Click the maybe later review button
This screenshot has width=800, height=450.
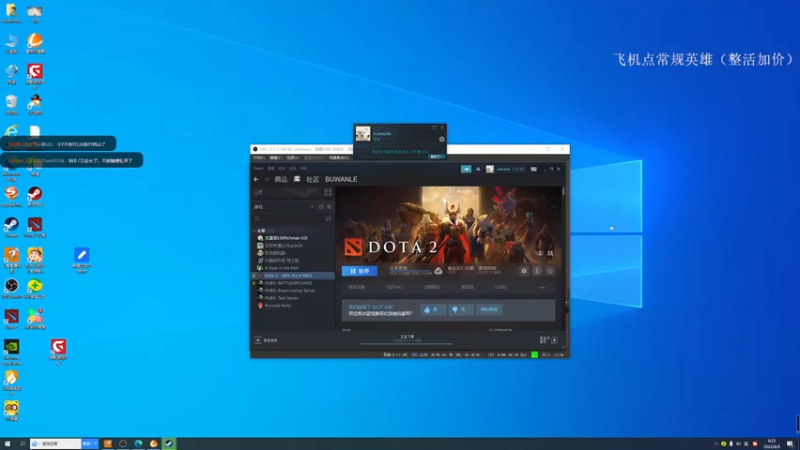click(489, 310)
